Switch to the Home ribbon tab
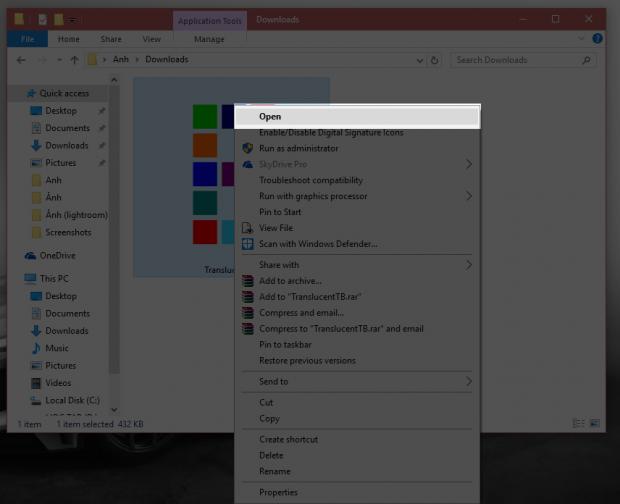 coord(68,39)
